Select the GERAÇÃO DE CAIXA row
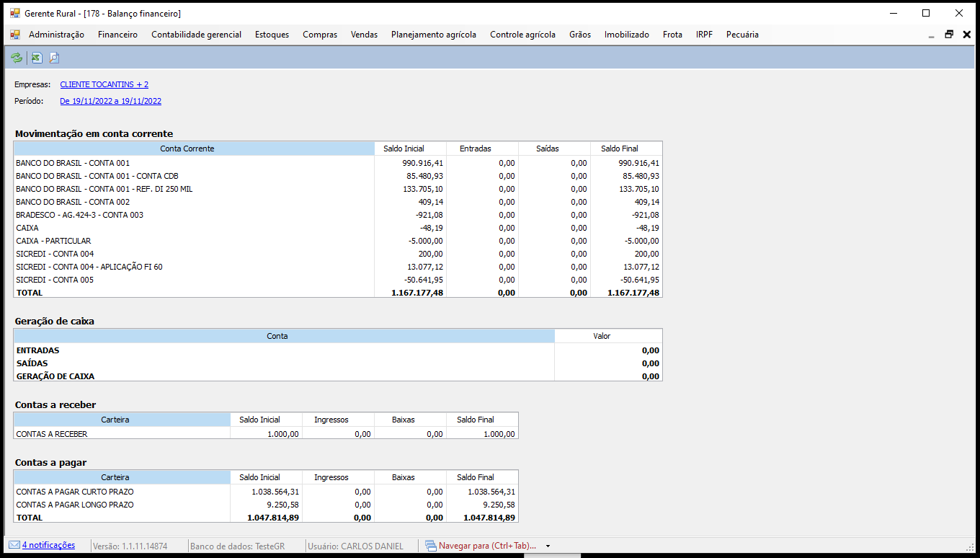Viewport: 980px width, 558px height. (x=338, y=376)
